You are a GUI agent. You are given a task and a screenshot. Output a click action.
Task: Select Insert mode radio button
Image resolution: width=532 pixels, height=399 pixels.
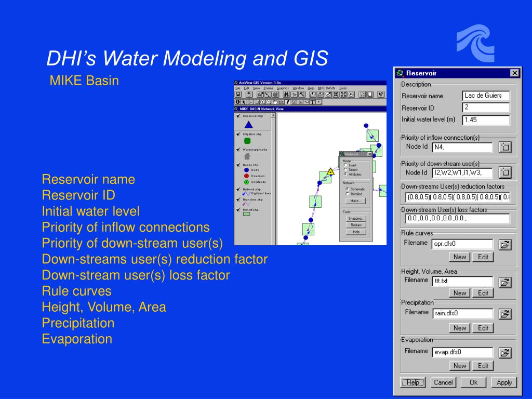345,165
